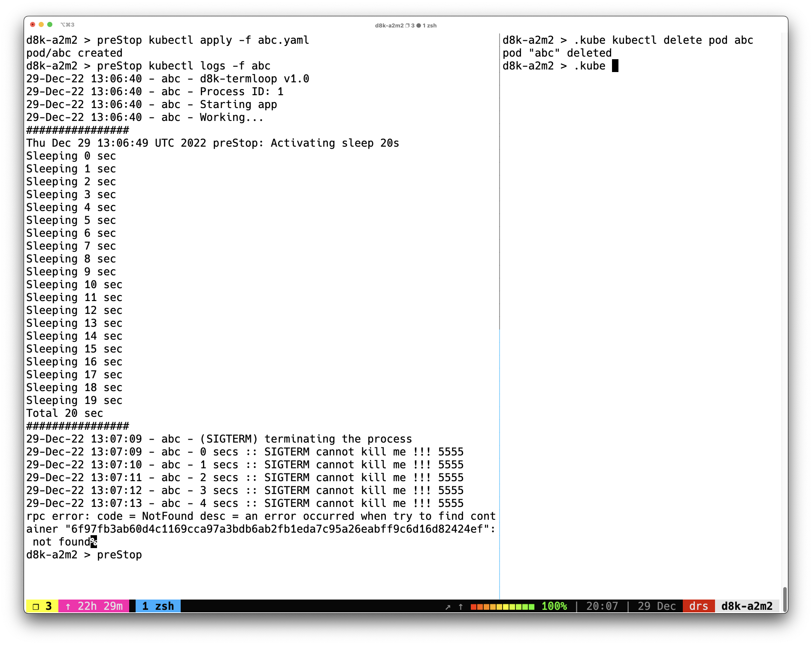The image size is (812, 645).
Task: Click the 'Sleeping 0 sec' line
Action: pos(71,156)
